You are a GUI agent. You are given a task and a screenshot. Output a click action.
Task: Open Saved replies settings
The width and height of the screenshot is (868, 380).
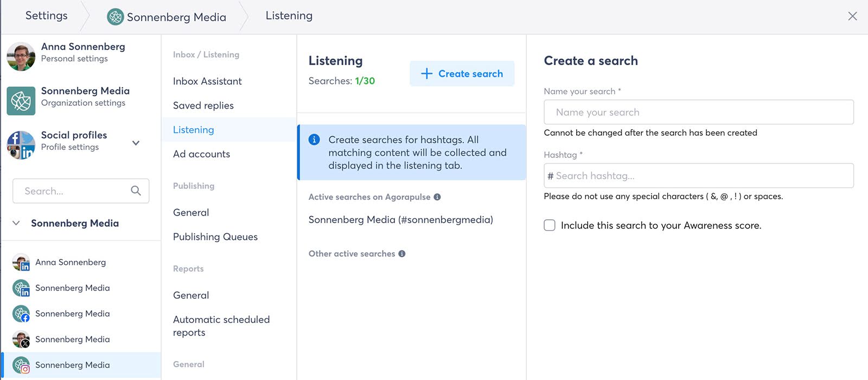tap(203, 105)
